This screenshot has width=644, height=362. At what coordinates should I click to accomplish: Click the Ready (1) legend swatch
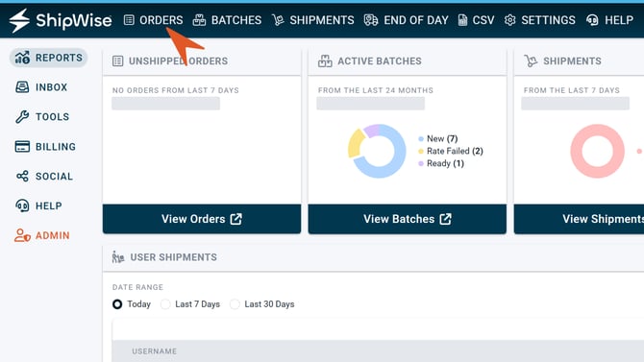(x=421, y=163)
